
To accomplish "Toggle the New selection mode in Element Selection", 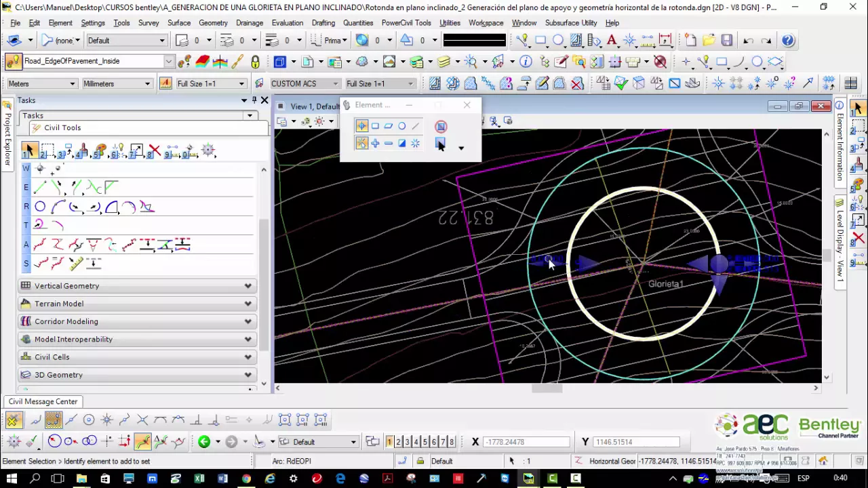I will [361, 143].
